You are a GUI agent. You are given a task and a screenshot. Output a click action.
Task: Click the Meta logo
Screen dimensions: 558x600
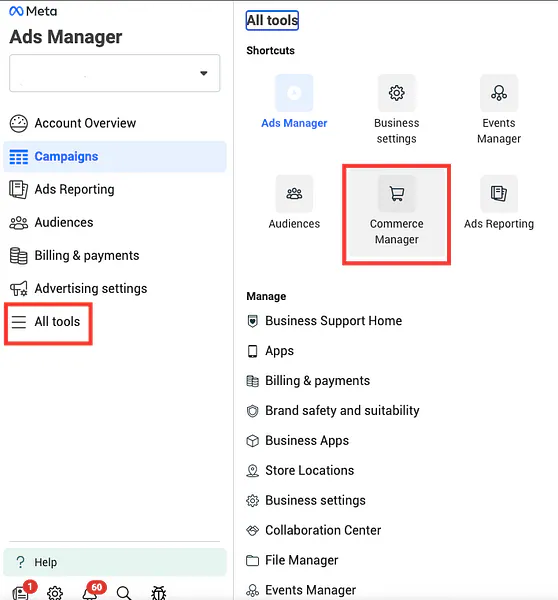point(33,11)
